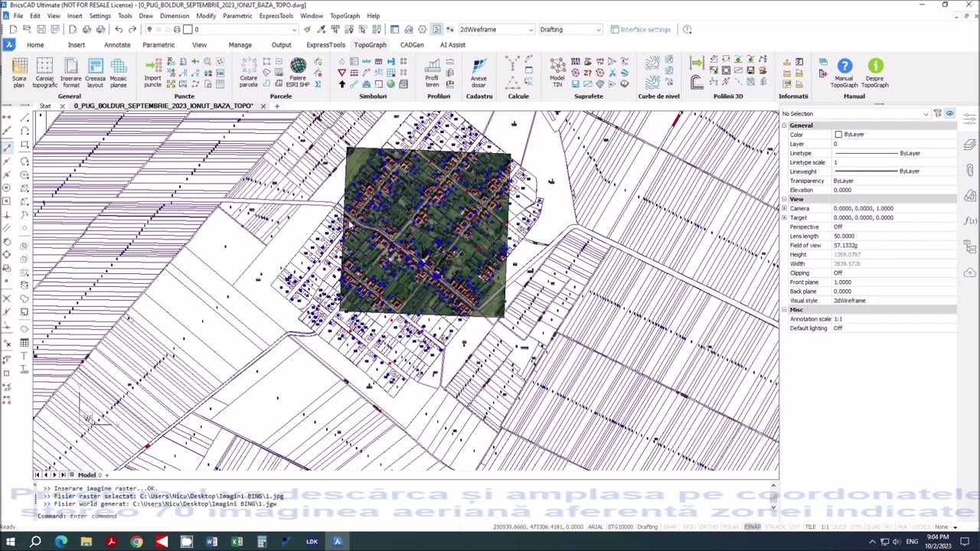Click the Scara plan icon
Viewport: 980px width, 551px height.
click(x=19, y=73)
